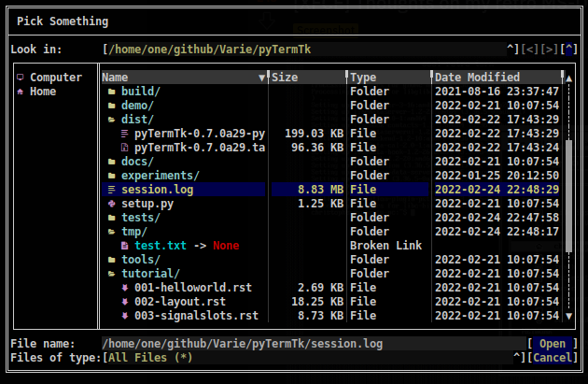Click the tests/ folder icon
588x384 pixels.
point(111,218)
